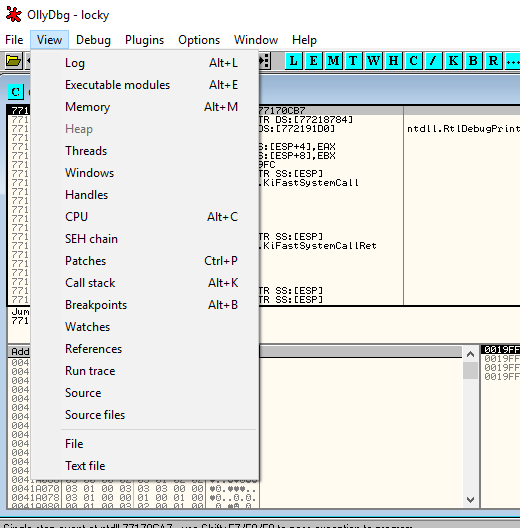
Task: Open the Debug menu
Action: tap(93, 40)
